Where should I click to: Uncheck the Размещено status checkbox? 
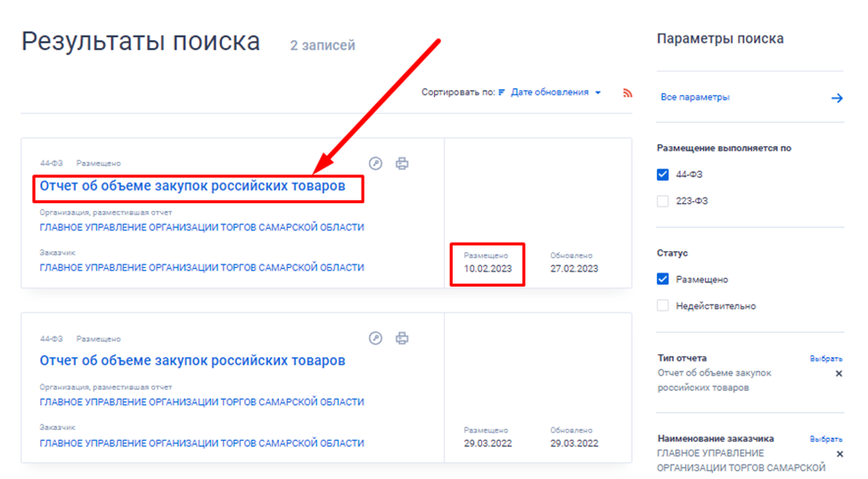[663, 280]
